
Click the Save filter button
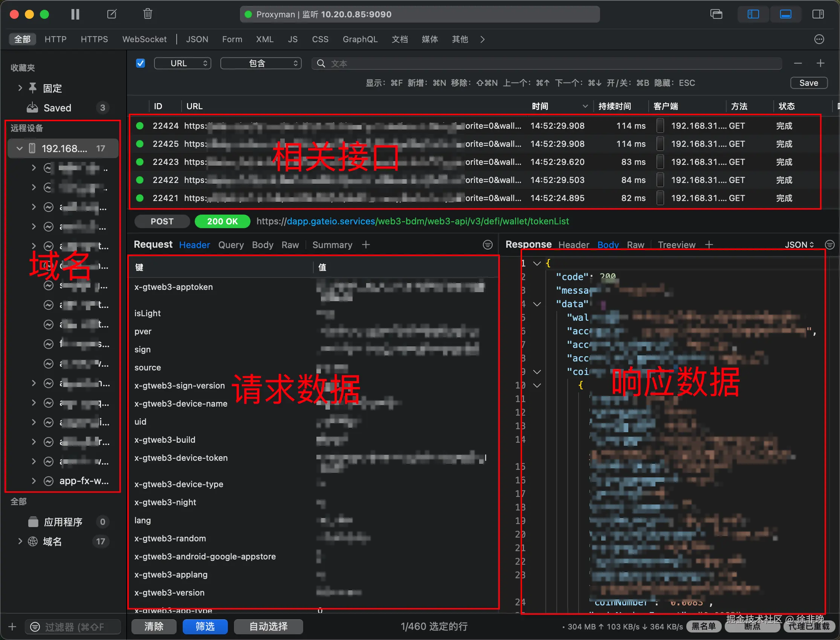coord(808,83)
